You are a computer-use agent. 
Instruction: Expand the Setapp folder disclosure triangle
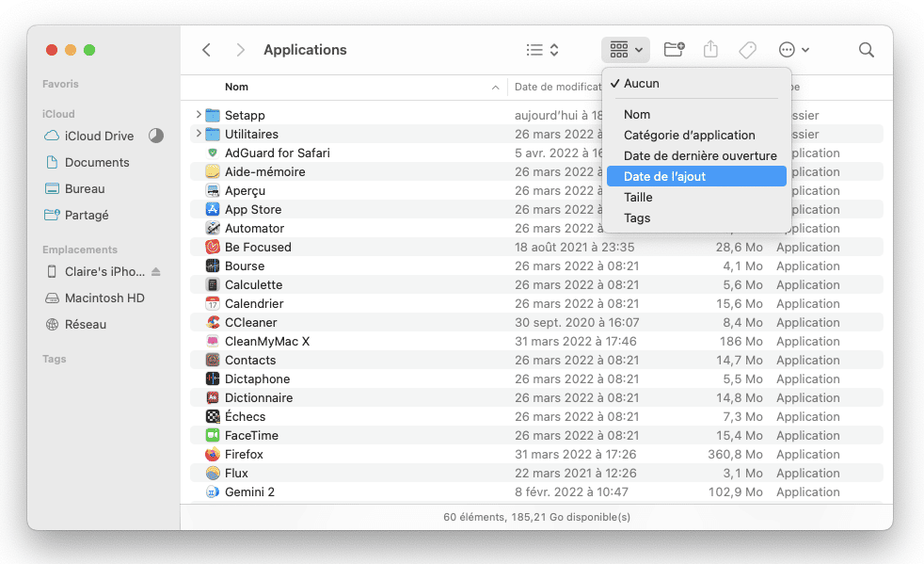click(199, 115)
